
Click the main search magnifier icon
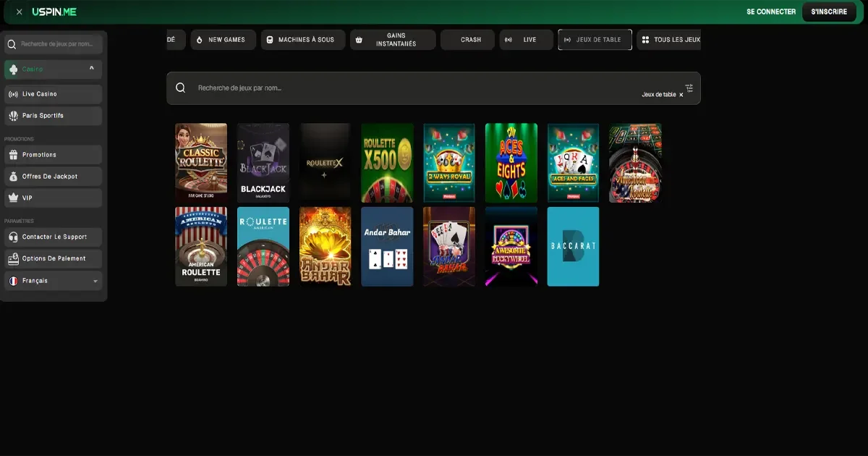(181, 88)
